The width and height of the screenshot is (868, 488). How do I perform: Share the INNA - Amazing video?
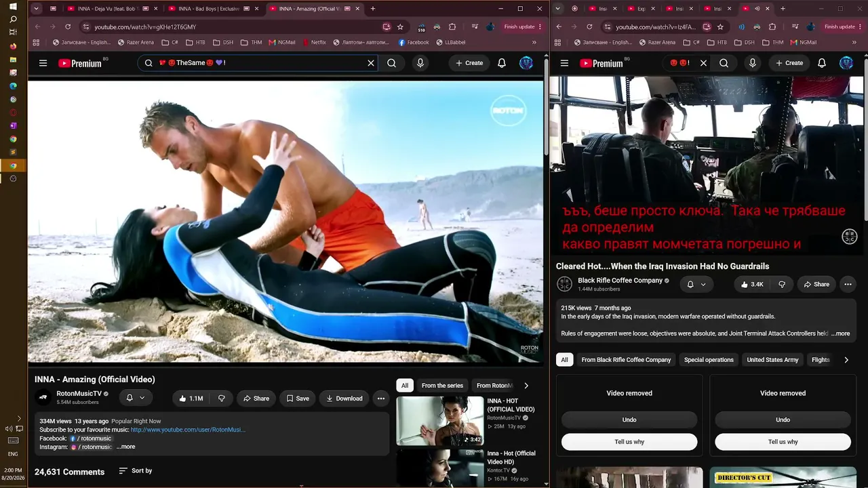(x=256, y=399)
